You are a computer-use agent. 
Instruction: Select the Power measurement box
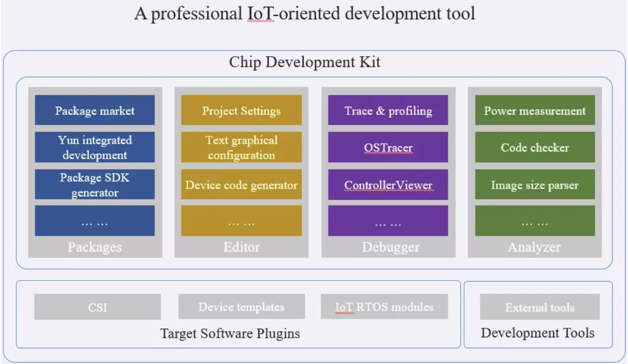coord(535,111)
